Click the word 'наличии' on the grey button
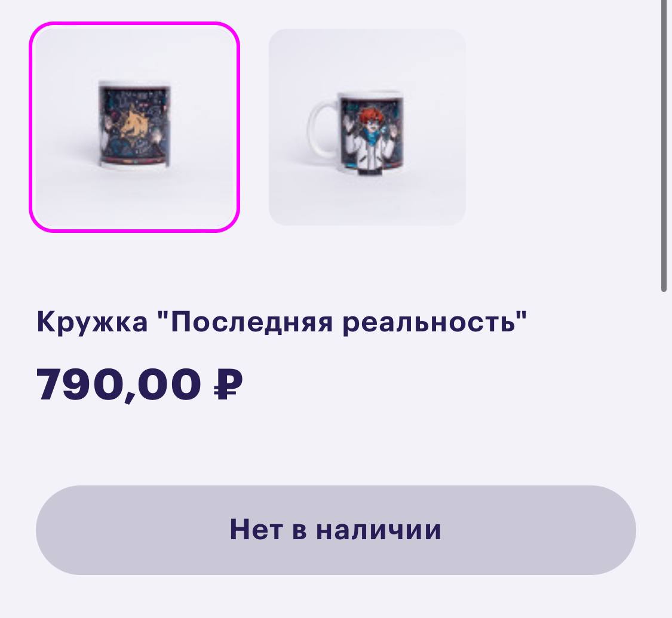The width and height of the screenshot is (672, 618). point(379,530)
